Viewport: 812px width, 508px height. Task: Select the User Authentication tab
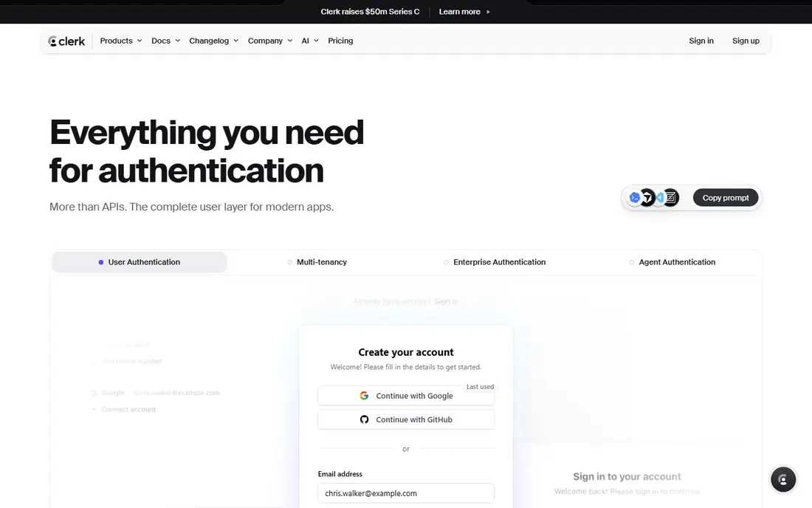[140, 262]
